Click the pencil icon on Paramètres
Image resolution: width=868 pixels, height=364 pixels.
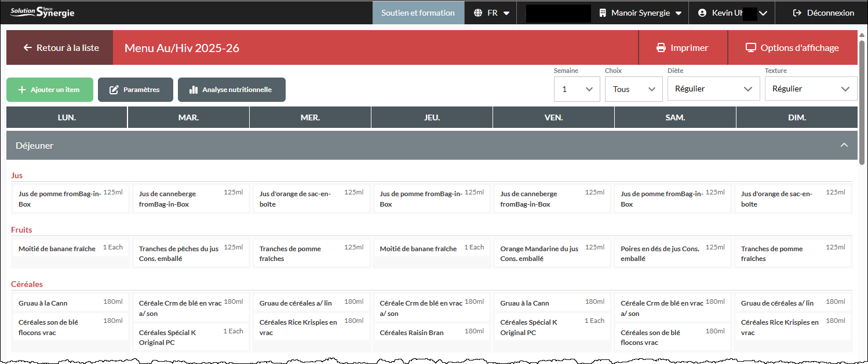[x=114, y=90]
